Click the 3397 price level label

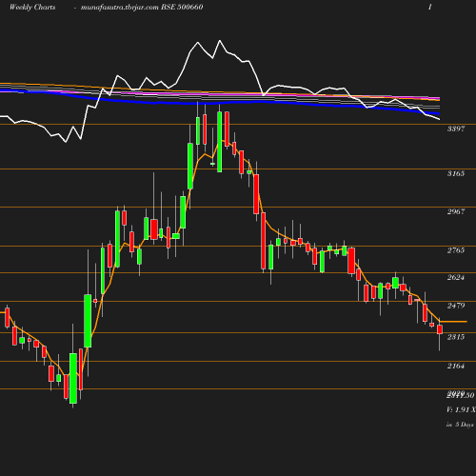(456, 129)
